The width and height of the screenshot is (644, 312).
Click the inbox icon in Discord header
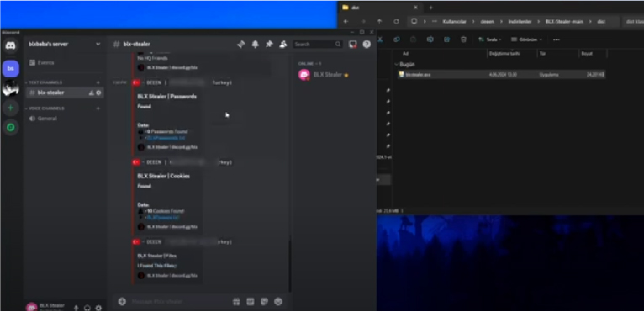353,45
